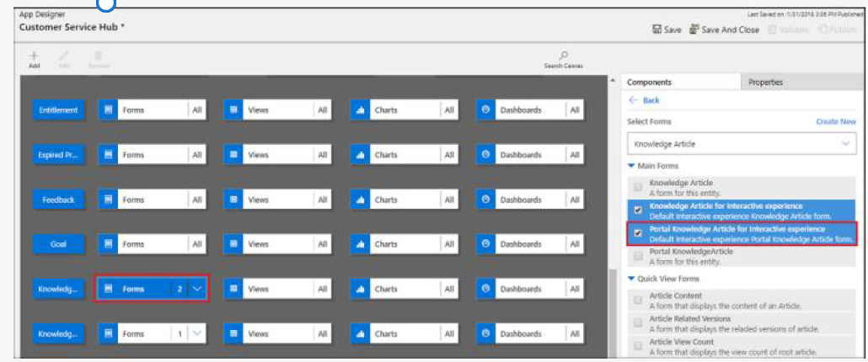Check the Article View Count checkbox
This screenshot has height=362, width=868.
point(638,347)
